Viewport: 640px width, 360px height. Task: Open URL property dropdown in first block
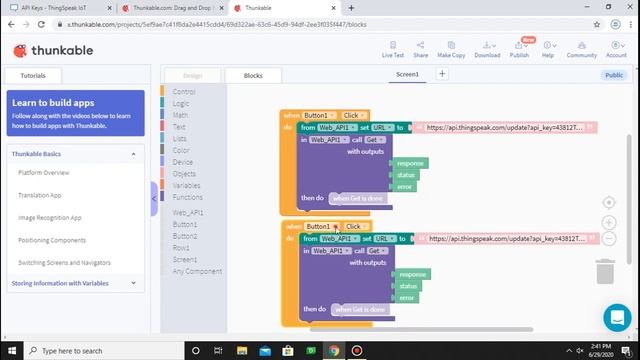coord(382,128)
